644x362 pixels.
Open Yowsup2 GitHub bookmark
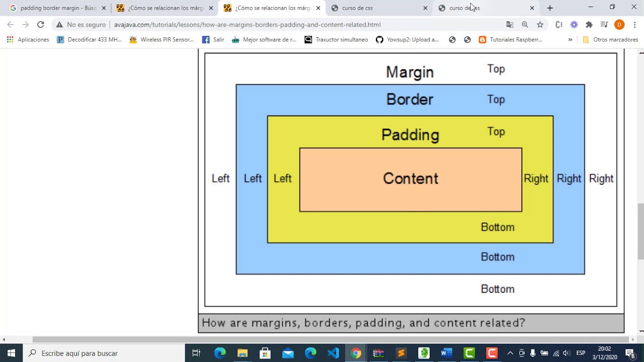pyautogui.click(x=407, y=40)
